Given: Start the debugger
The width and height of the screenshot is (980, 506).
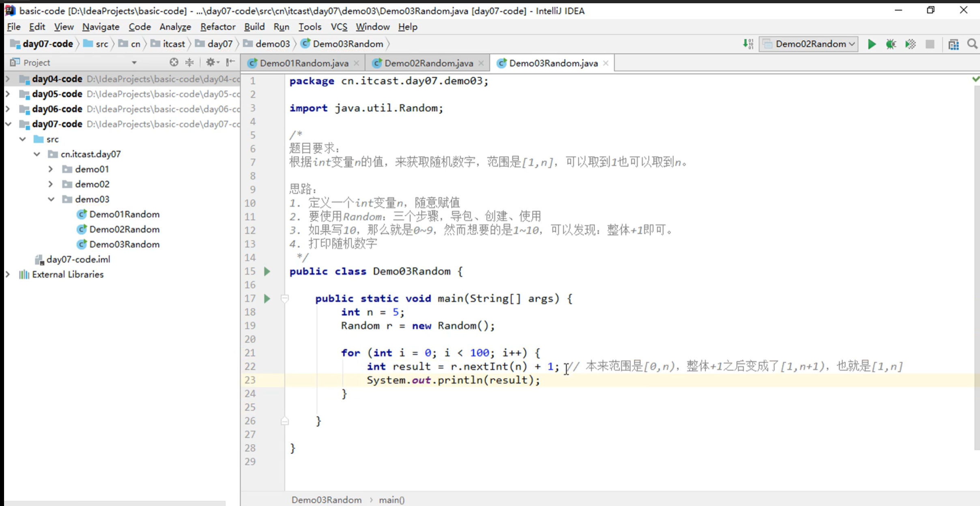Looking at the screenshot, I should 891,44.
